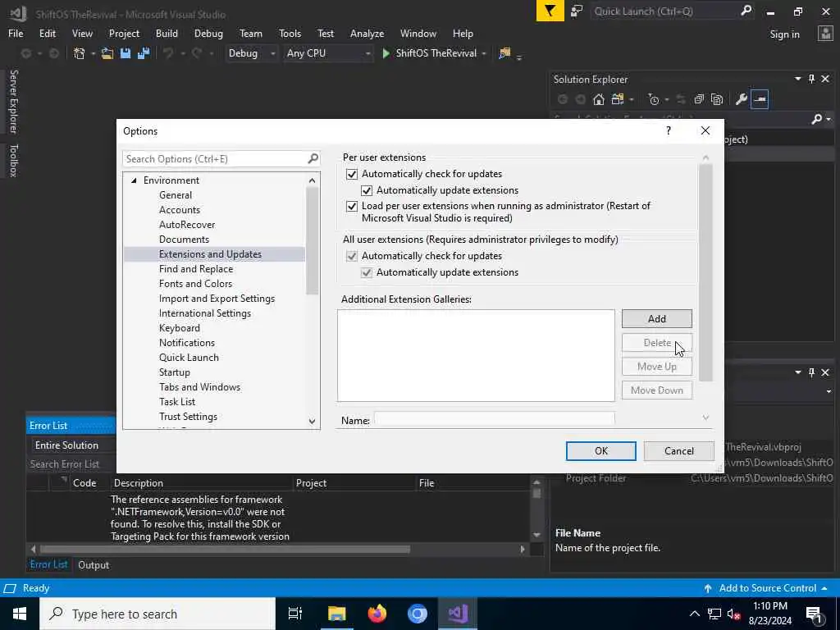
Task: Open File Explorer from the taskbar
Action: point(336,614)
